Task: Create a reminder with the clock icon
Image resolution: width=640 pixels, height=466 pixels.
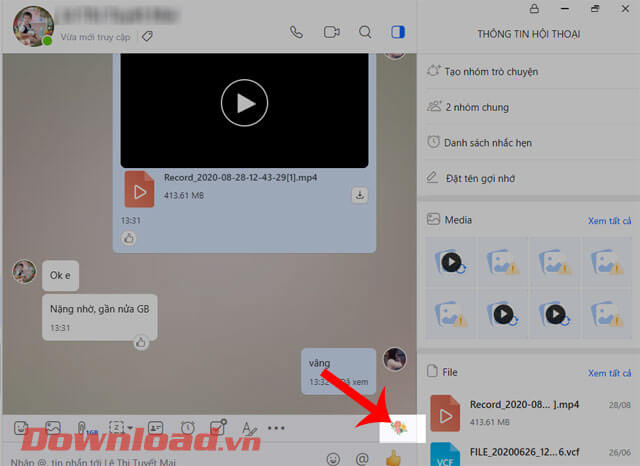Action: (x=188, y=428)
